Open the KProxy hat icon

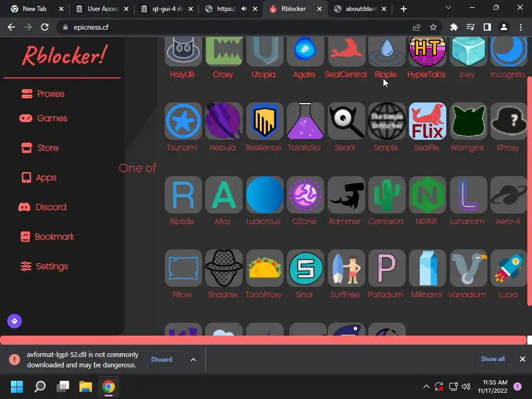coord(509,121)
